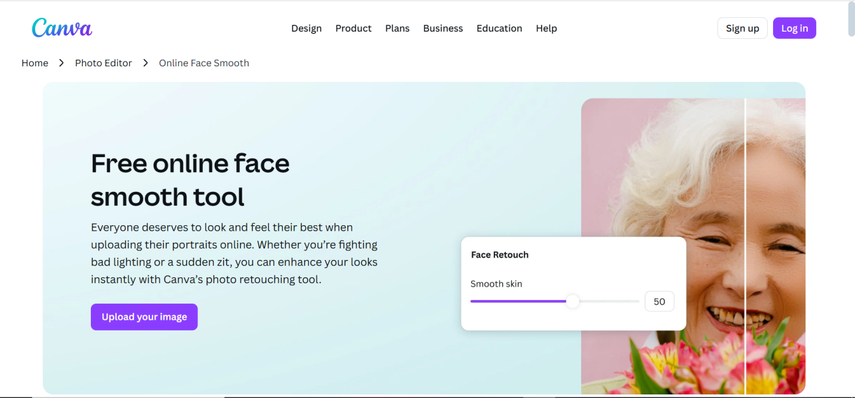The image size is (855, 398).
Task: Click the Smooth skin slider handle
Action: click(573, 301)
